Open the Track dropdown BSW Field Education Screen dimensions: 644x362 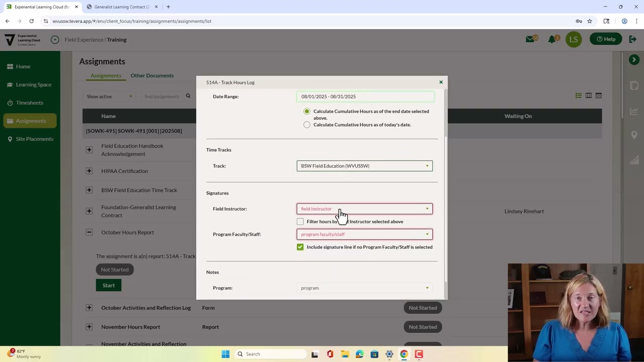[x=364, y=166]
